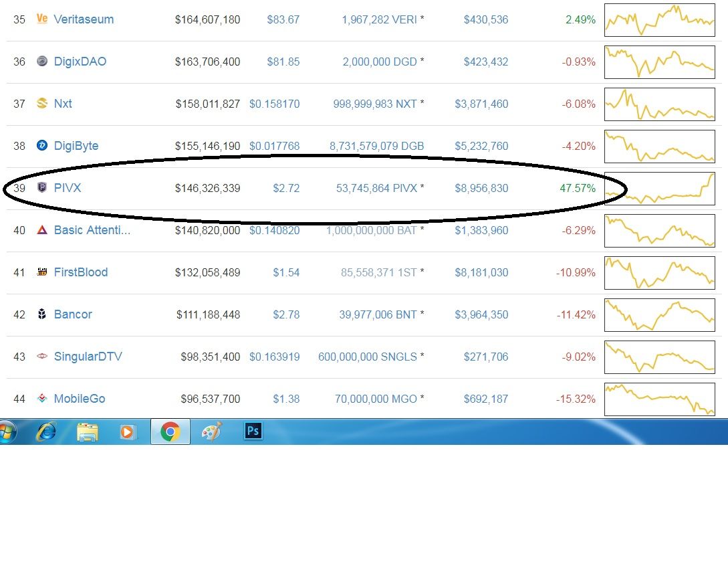Click MobileGo volume $692,187
Viewport: 728px width, 572px height.
point(486,399)
